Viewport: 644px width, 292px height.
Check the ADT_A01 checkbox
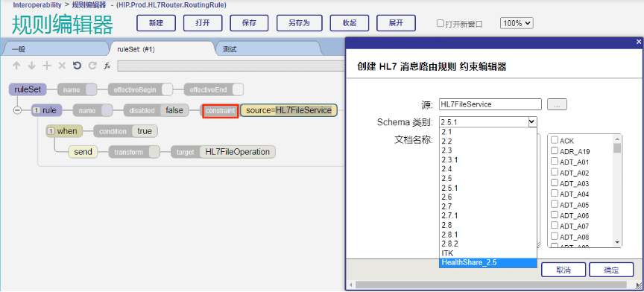pos(554,162)
